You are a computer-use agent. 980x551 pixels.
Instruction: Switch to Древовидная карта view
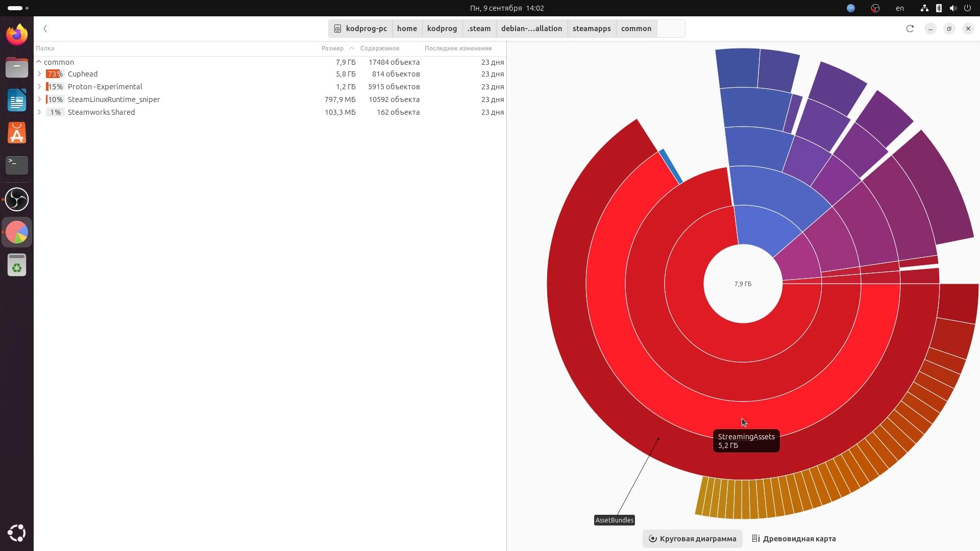794,539
